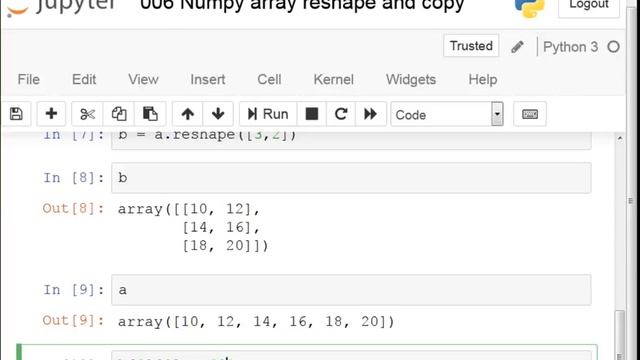The width and height of the screenshot is (640, 360).
Task: Open the Insert menu
Action: 208,80
